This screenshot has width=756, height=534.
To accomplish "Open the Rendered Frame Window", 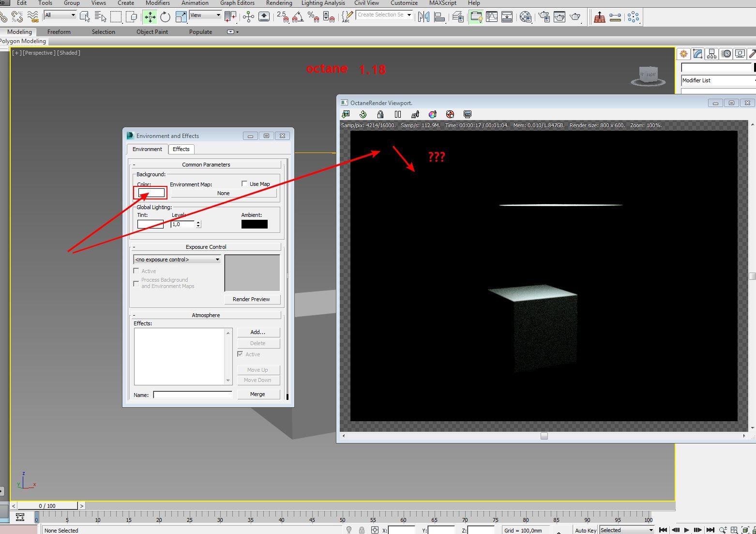I will 559,17.
